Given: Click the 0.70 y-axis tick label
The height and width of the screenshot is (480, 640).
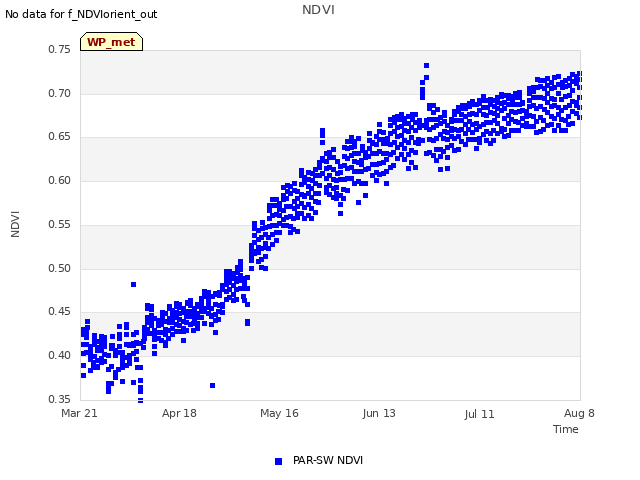Looking at the screenshot, I should (60, 93).
